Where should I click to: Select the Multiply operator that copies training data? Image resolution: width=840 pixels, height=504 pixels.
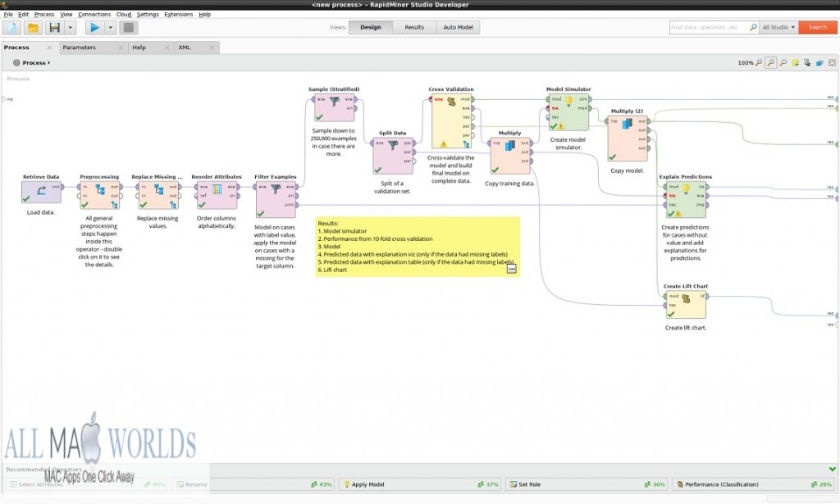pos(510,156)
